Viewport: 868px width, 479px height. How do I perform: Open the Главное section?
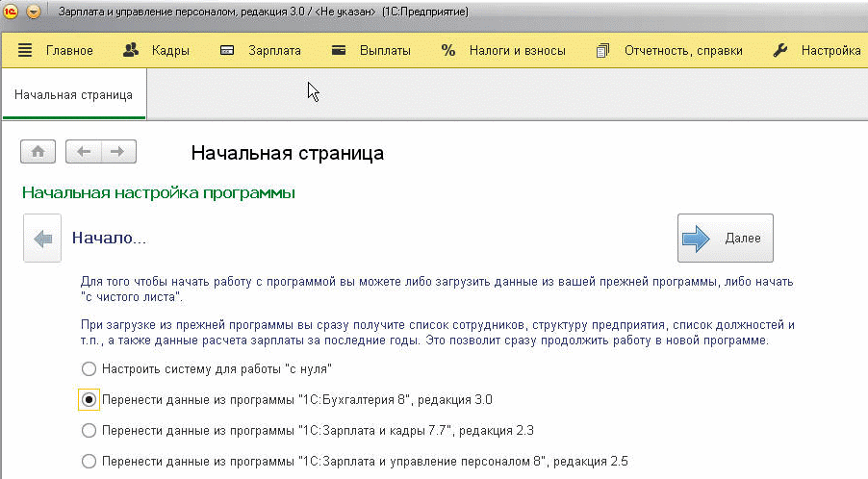[69, 51]
